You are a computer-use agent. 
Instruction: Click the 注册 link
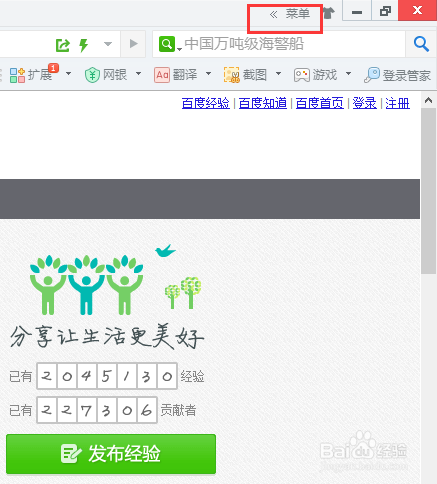397,103
